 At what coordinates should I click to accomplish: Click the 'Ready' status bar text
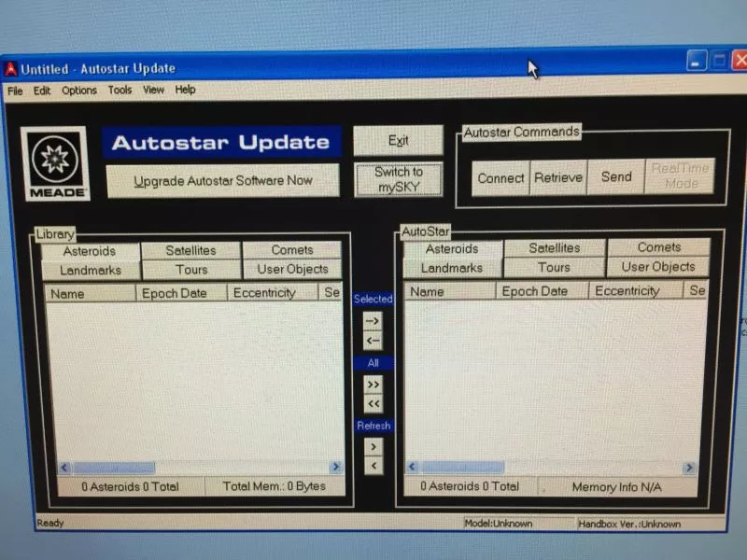(x=50, y=523)
